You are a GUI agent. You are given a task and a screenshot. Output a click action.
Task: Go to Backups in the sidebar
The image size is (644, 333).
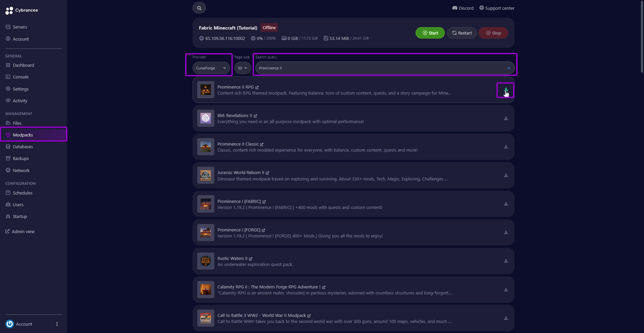pos(21,159)
